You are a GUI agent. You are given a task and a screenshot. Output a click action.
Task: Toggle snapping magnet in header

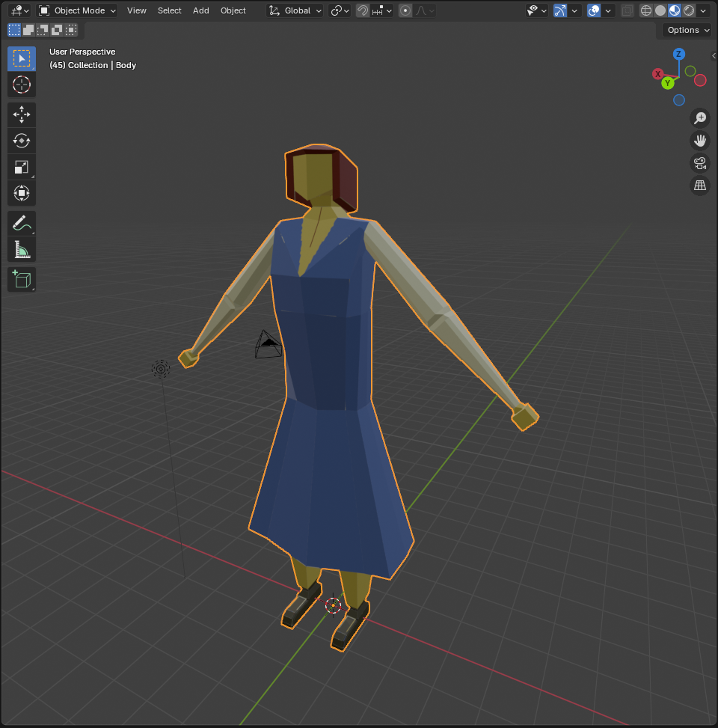point(363,10)
